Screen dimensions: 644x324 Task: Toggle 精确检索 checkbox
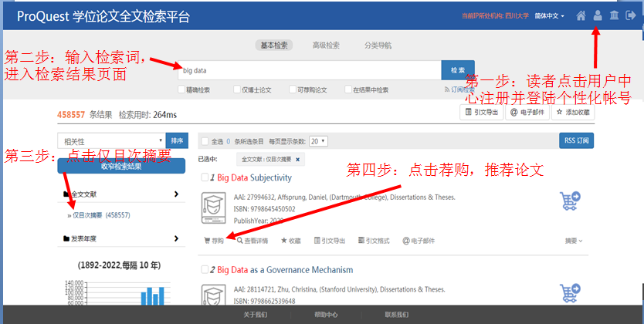181,89
